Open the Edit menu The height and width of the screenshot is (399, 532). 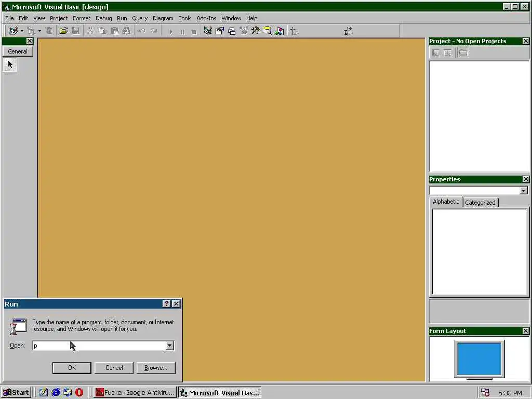tap(23, 18)
